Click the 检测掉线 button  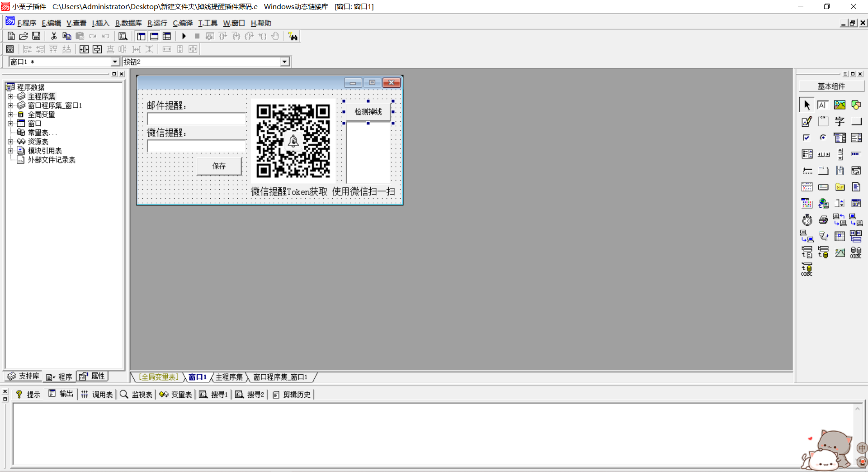pyautogui.click(x=368, y=112)
